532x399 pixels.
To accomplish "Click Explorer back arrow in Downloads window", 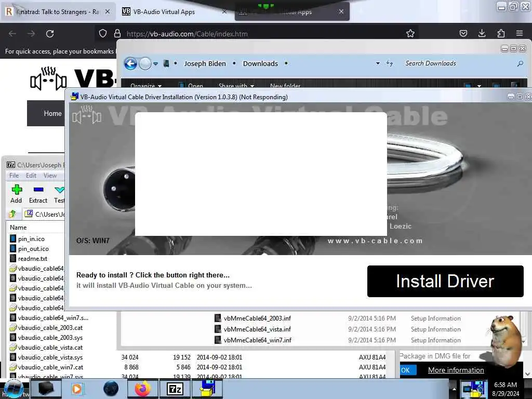I will (130, 63).
